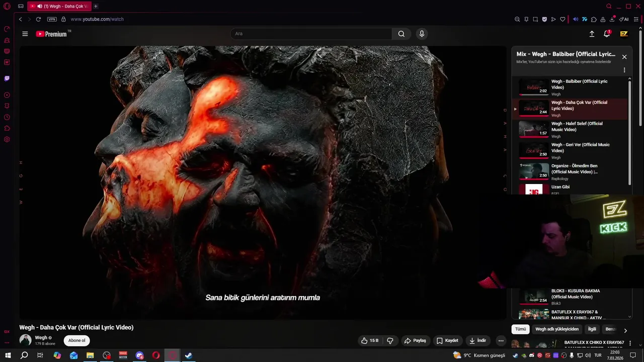Click the Paylaş share button
644x362 pixels.
[x=415, y=340]
